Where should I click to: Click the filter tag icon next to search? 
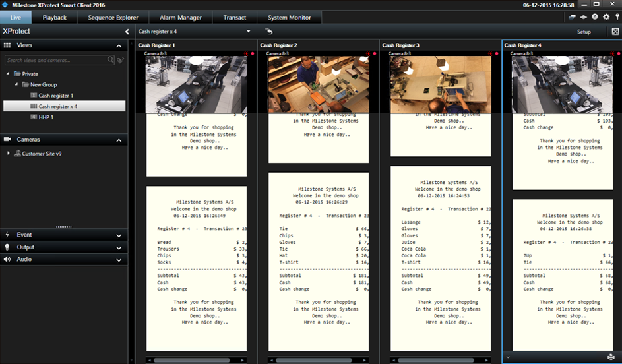click(x=121, y=60)
